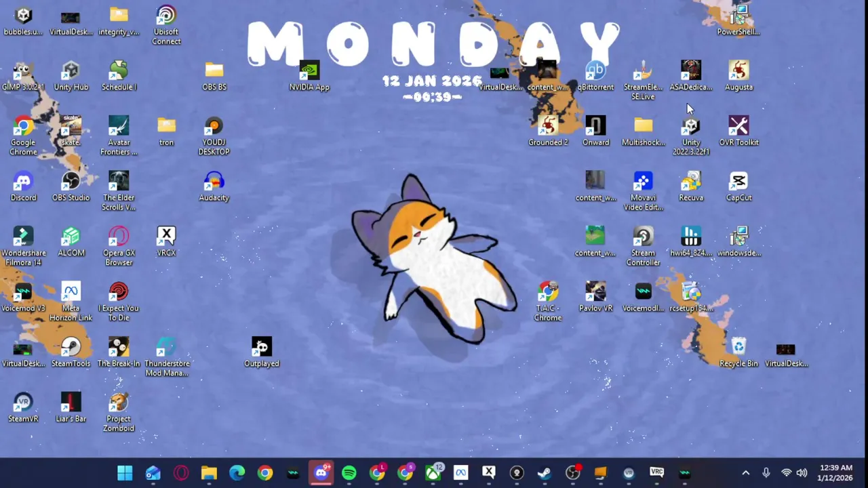Select the Onward desktop icon
Screen dimensions: 868x488
595,131
